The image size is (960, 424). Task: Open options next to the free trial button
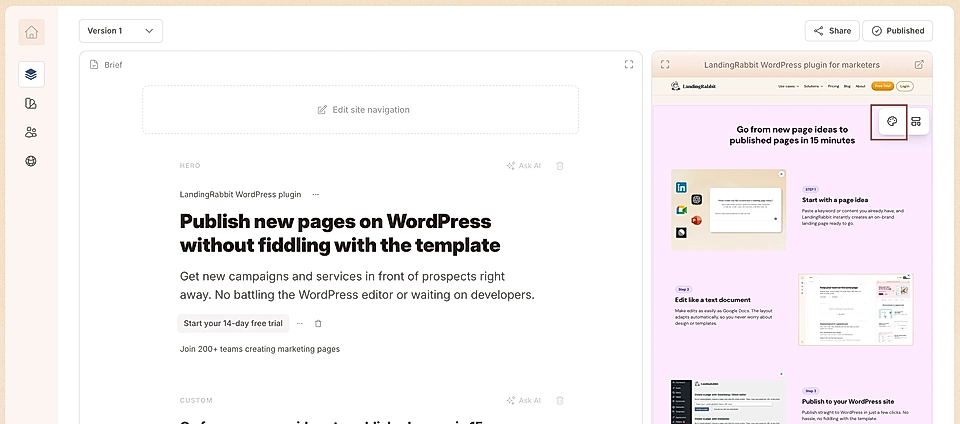click(299, 323)
